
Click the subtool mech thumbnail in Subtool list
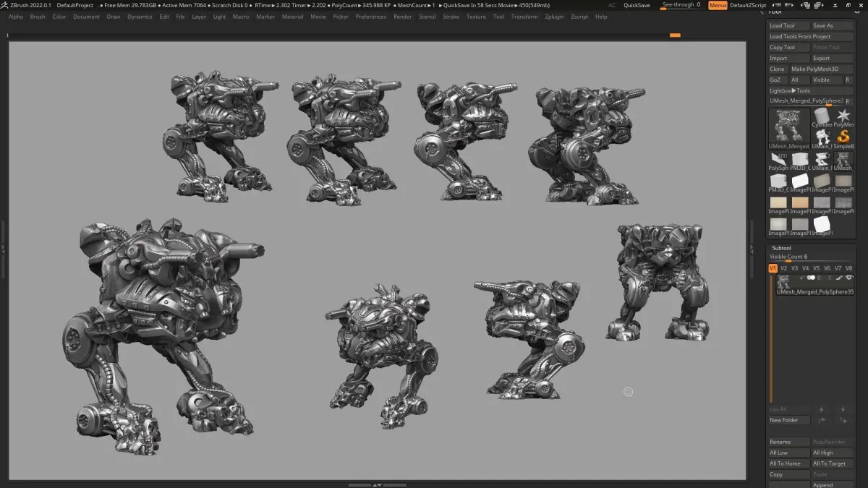click(783, 281)
